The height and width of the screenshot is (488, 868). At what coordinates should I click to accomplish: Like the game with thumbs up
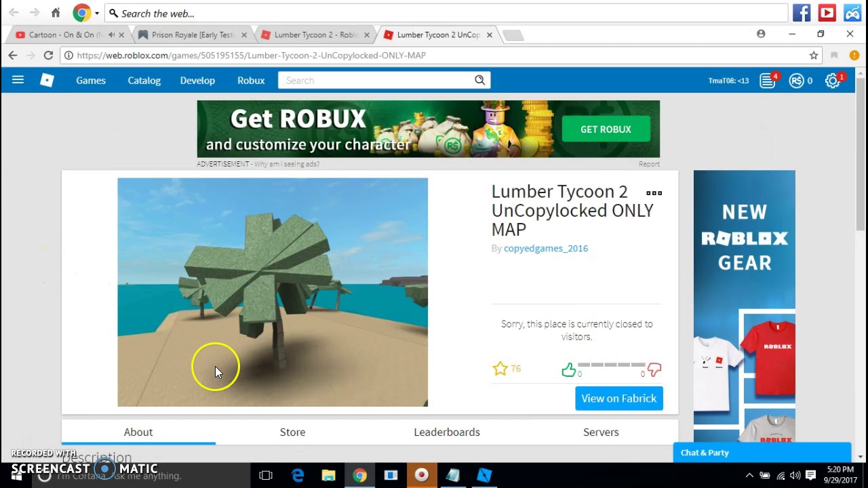[568, 369]
